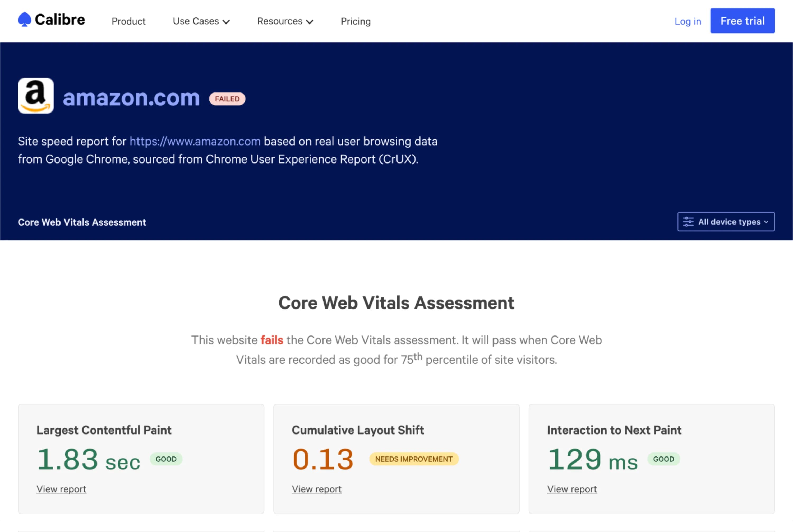
Task: Click the chevron next to All device types
Action: [x=766, y=222]
